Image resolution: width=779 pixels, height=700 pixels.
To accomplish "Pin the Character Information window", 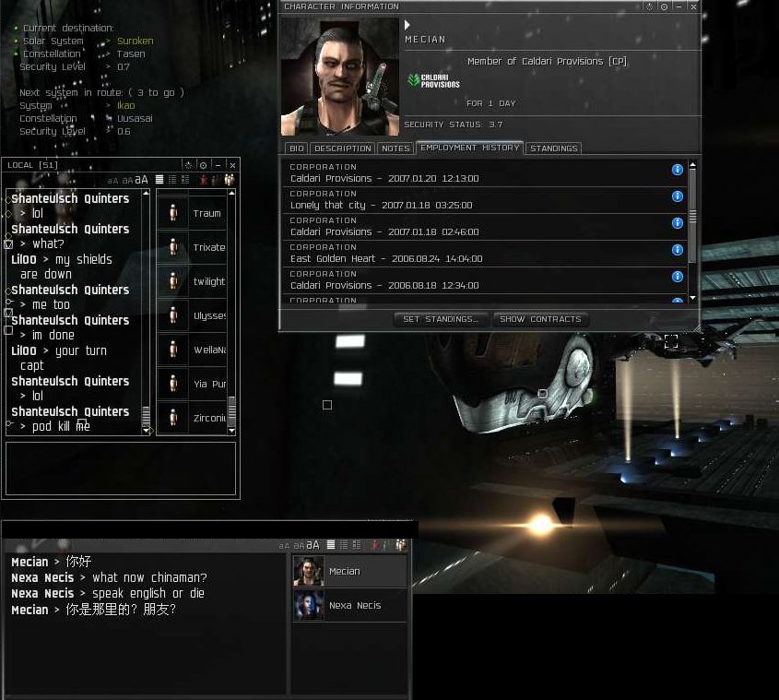I will tap(650, 6).
